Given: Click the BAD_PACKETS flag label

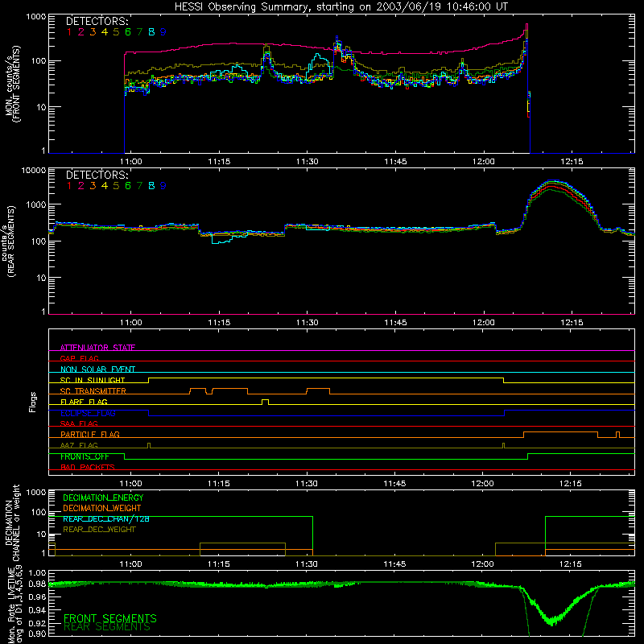Looking at the screenshot, I should (x=88, y=467).
